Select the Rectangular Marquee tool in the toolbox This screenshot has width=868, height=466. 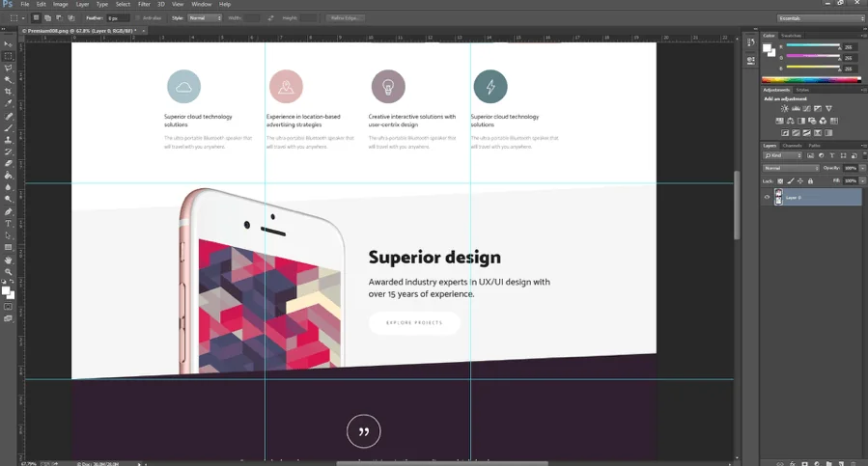pos(9,56)
